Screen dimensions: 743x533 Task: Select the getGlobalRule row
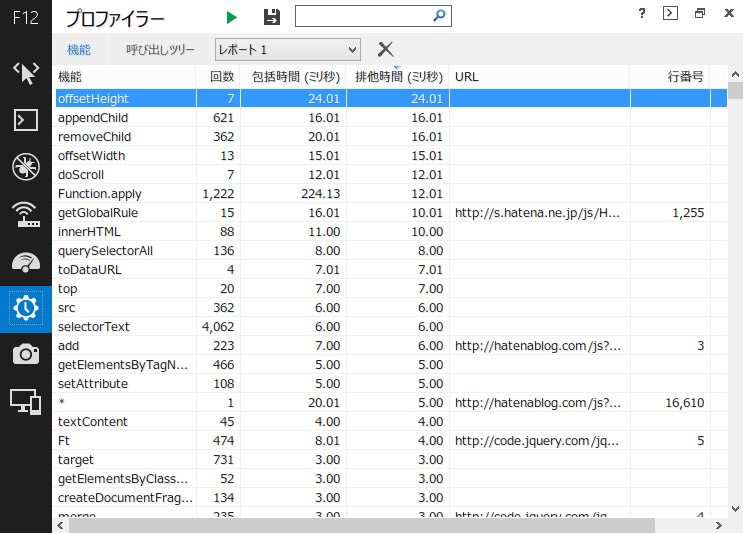(x=391, y=213)
